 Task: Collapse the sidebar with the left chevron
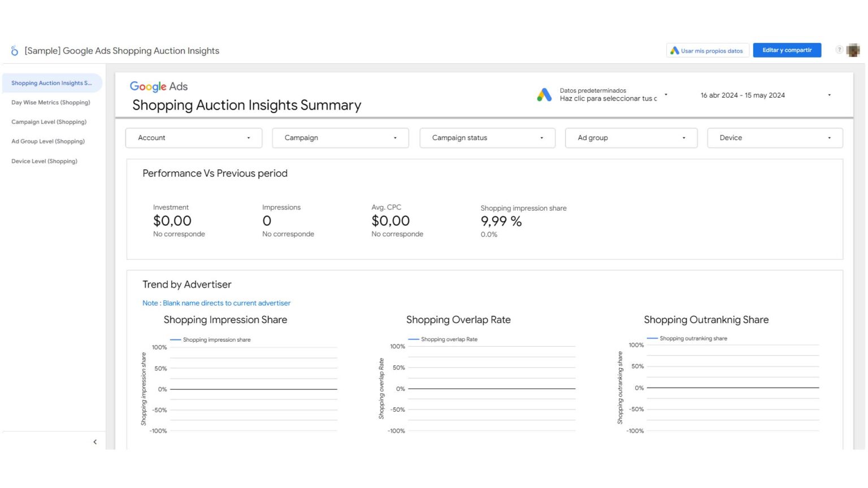point(95,442)
